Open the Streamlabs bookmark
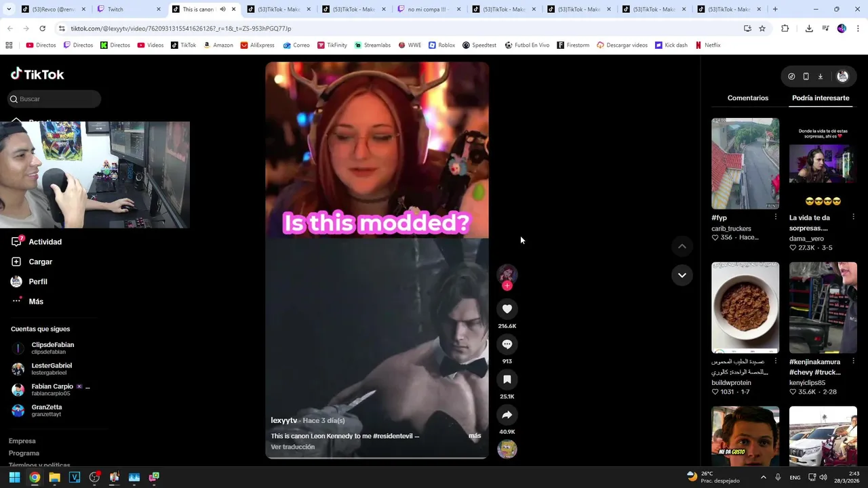The width and height of the screenshot is (868, 488). (x=372, y=45)
